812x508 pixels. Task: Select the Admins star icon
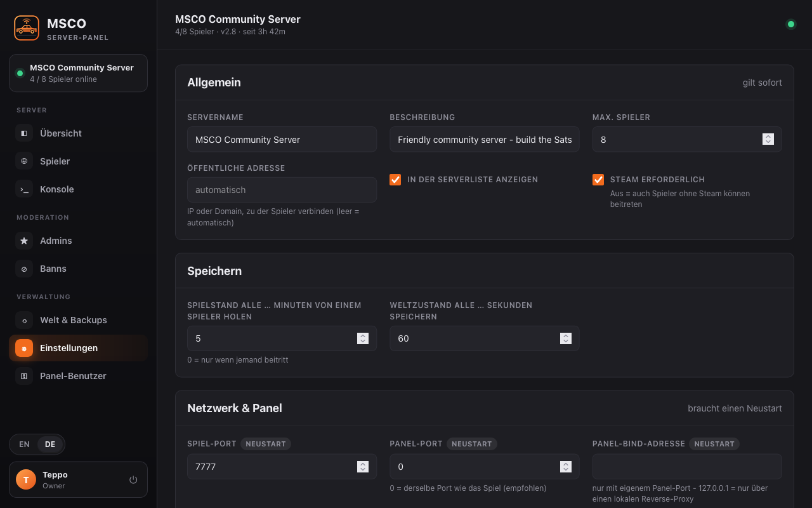pyautogui.click(x=24, y=241)
